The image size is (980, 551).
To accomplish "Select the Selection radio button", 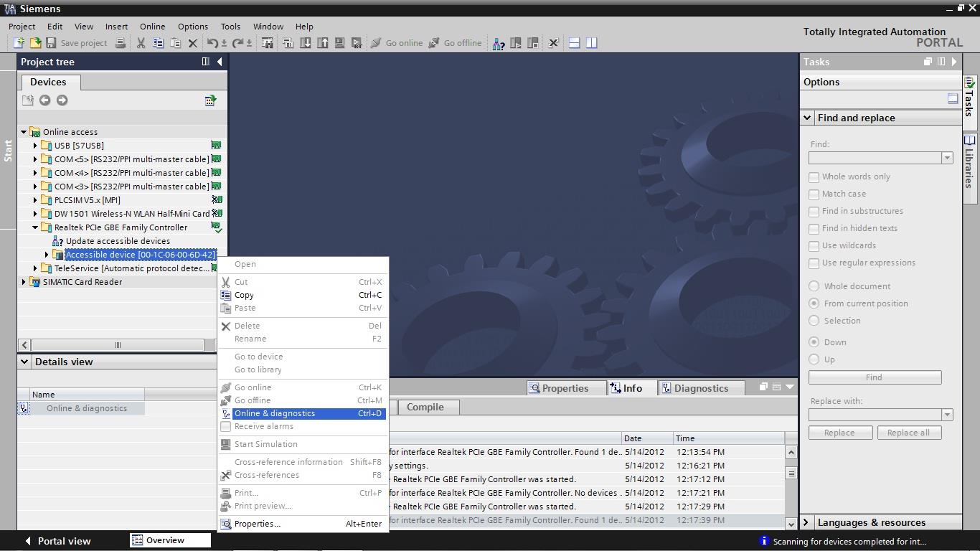I will (x=814, y=321).
